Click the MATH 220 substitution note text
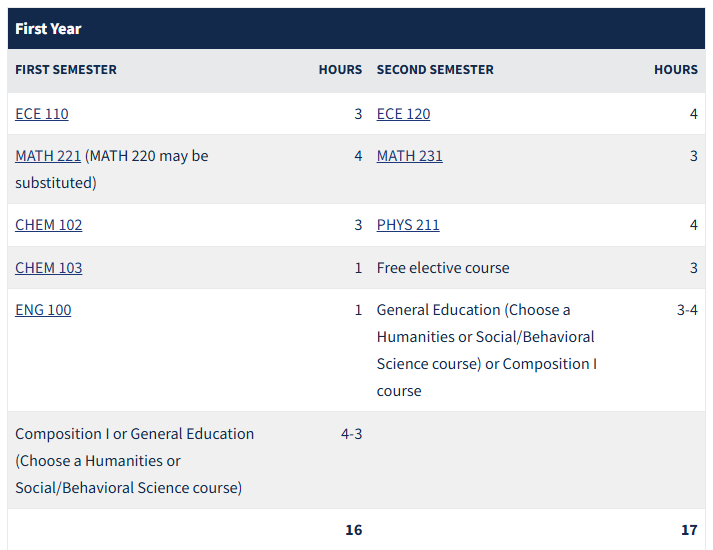The height and width of the screenshot is (550, 713). point(146,156)
